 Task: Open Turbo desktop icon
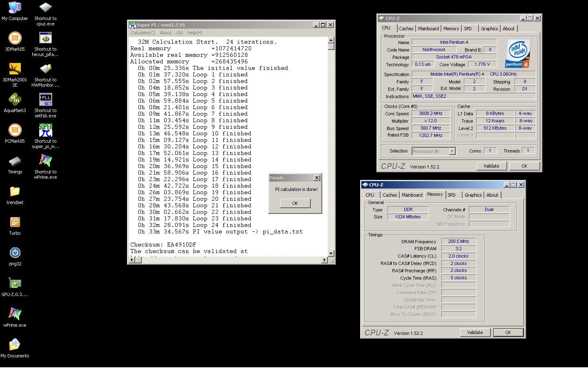(x=15, y=226)
